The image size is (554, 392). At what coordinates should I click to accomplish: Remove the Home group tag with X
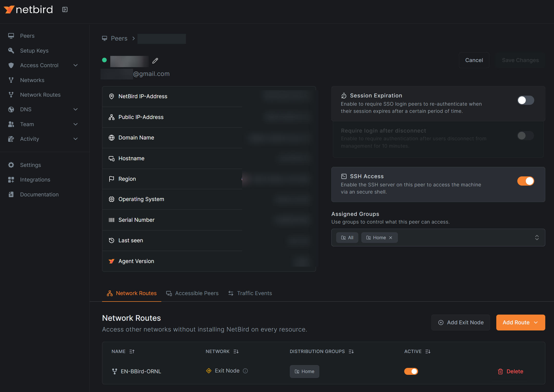click(x=391, y=238)
